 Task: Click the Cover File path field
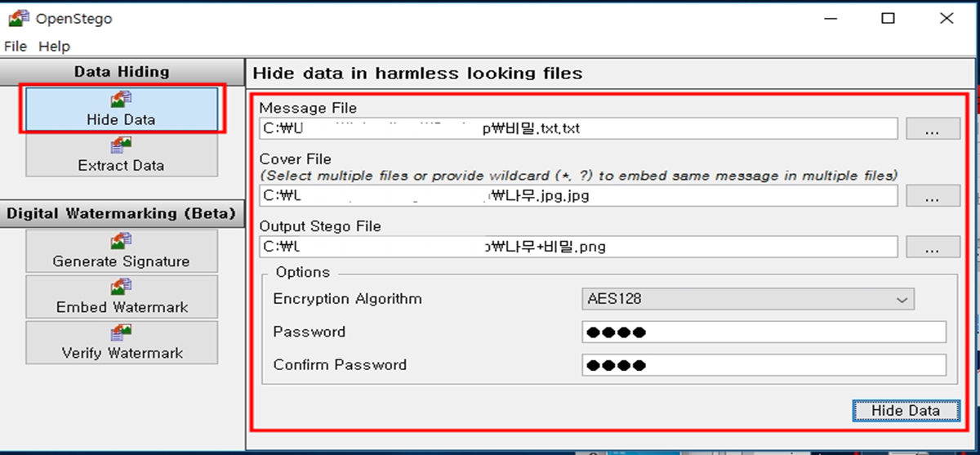579,195
